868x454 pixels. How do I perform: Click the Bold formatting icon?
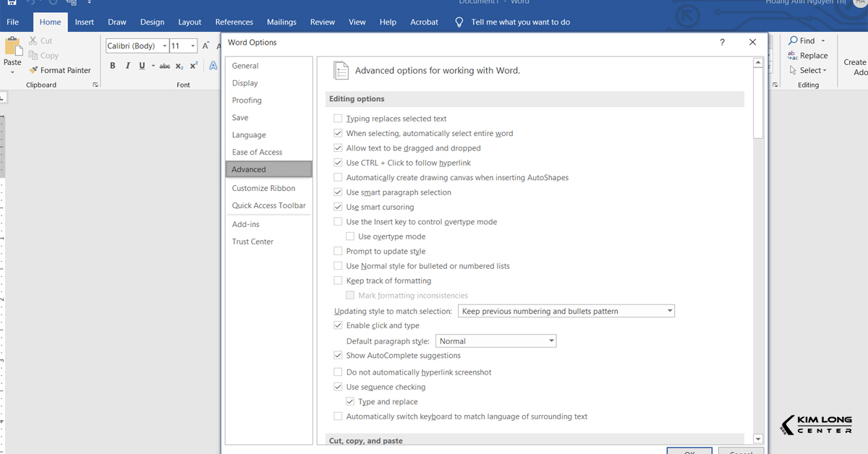[x=113, y=66]
